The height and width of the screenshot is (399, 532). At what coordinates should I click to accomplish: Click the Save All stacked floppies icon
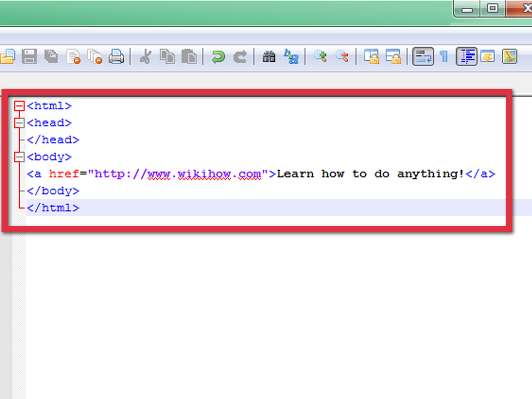point(51,57)
